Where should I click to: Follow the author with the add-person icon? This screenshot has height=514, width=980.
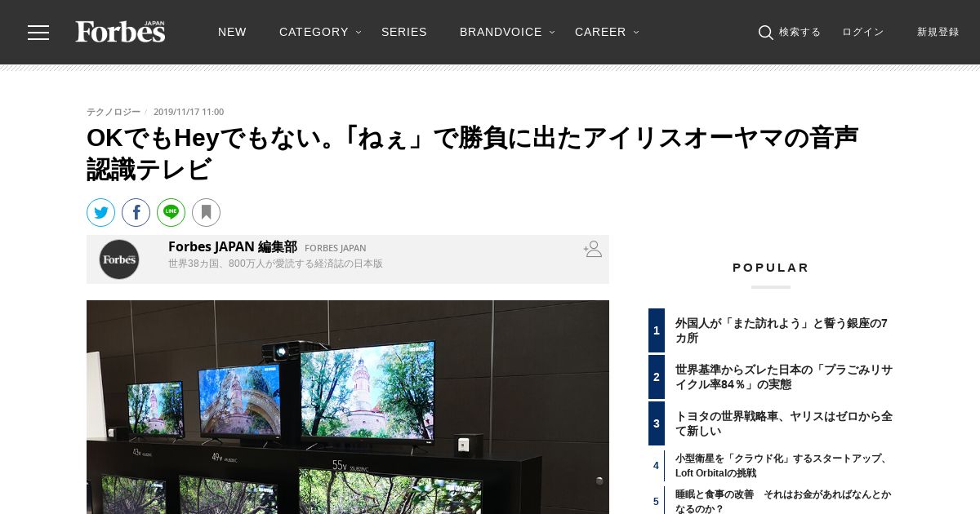(x=593, y=249)
